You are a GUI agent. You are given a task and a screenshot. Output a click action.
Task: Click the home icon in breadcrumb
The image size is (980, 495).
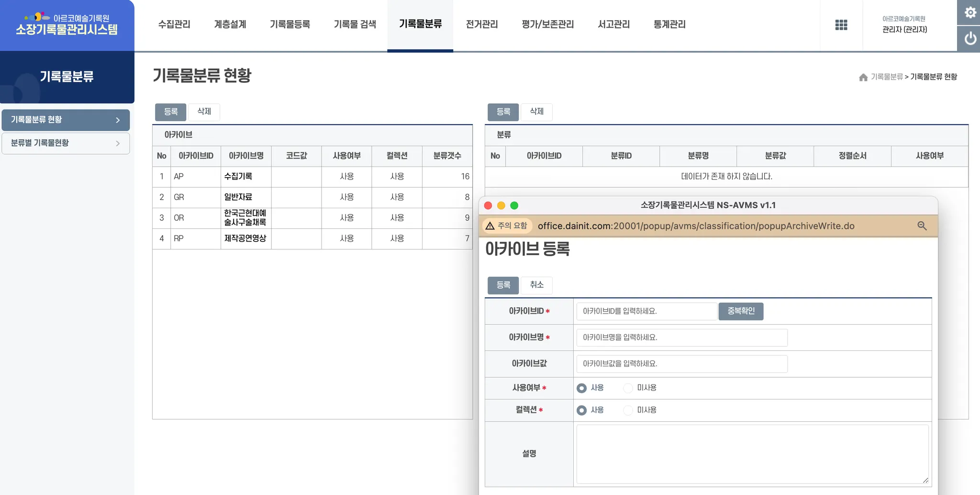click(863, 77)
